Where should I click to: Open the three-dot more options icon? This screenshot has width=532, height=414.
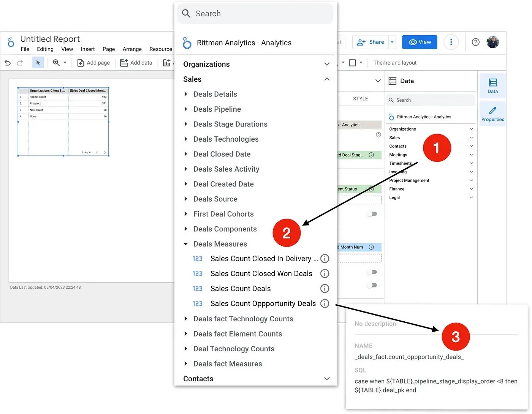pyautogui.click(x=451, y=42)
